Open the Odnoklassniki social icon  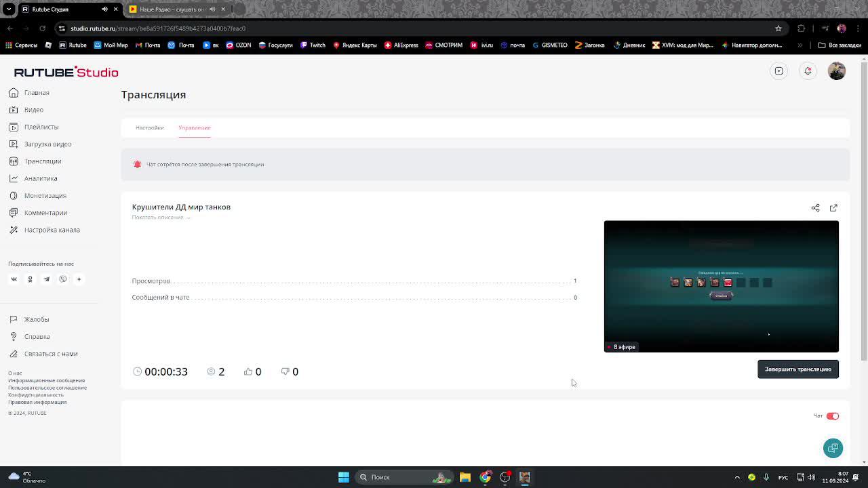[x=30, y=279]
